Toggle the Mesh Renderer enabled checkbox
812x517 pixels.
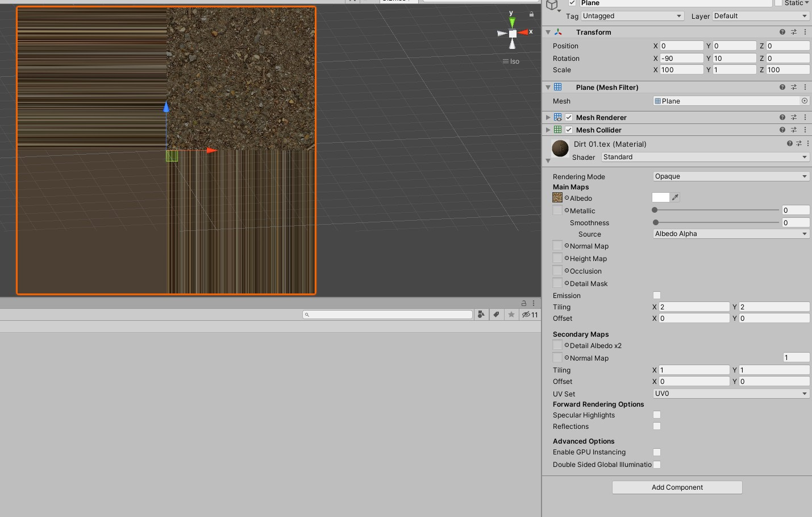point(569,118)
